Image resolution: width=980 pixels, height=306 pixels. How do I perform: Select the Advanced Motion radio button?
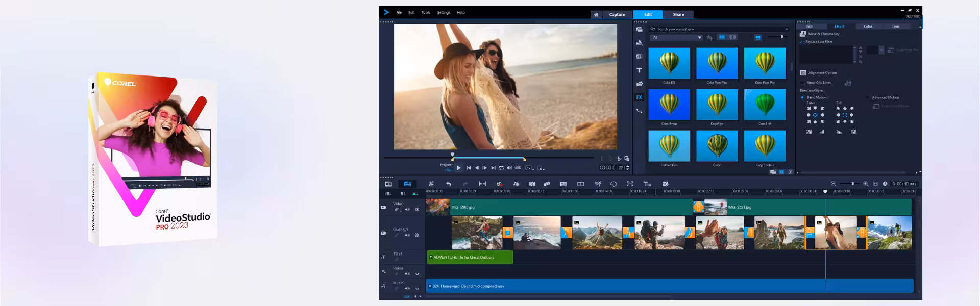pos(868,97)
